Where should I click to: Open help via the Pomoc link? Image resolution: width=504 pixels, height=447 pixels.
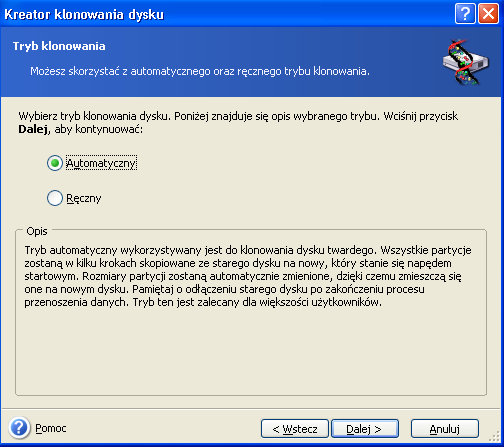pos(51,428)
